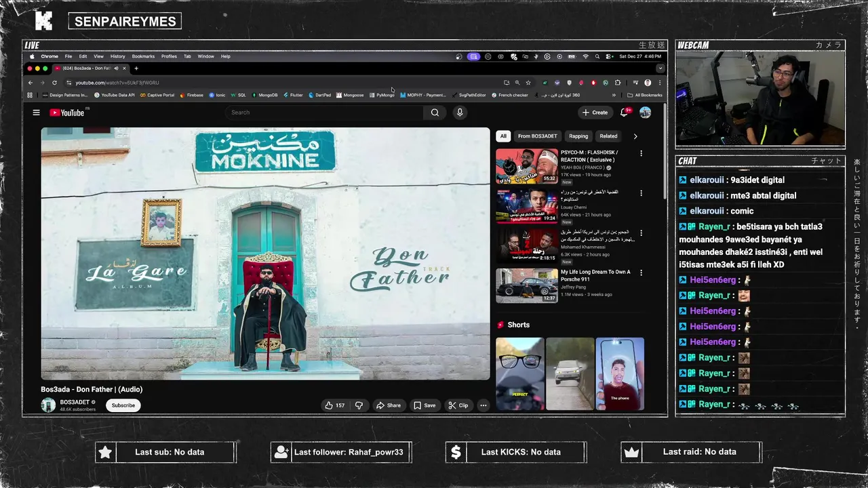Select the Related filter chip
The height and width of the screenshot is (488, 868).
[608, 136]
